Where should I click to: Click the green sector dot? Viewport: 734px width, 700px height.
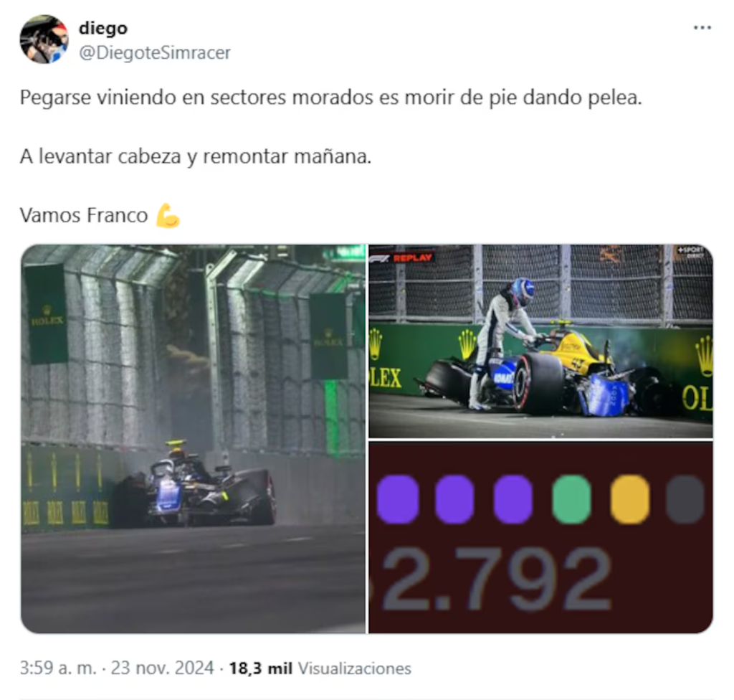[x=571, y=498]
